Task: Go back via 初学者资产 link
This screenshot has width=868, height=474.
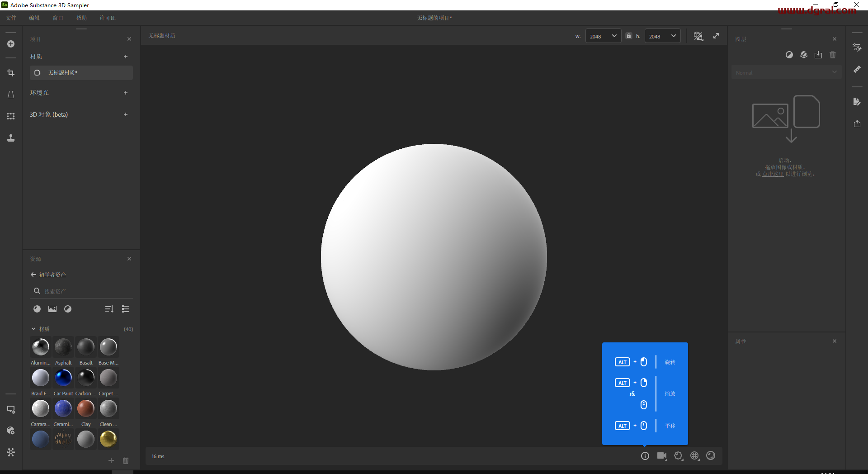Action: pos(52,275)
